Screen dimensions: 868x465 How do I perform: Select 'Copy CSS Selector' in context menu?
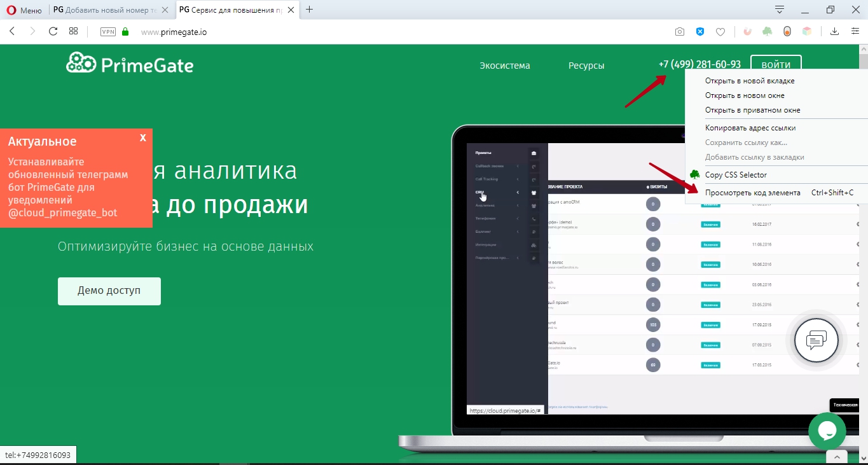tap(736, 175)
